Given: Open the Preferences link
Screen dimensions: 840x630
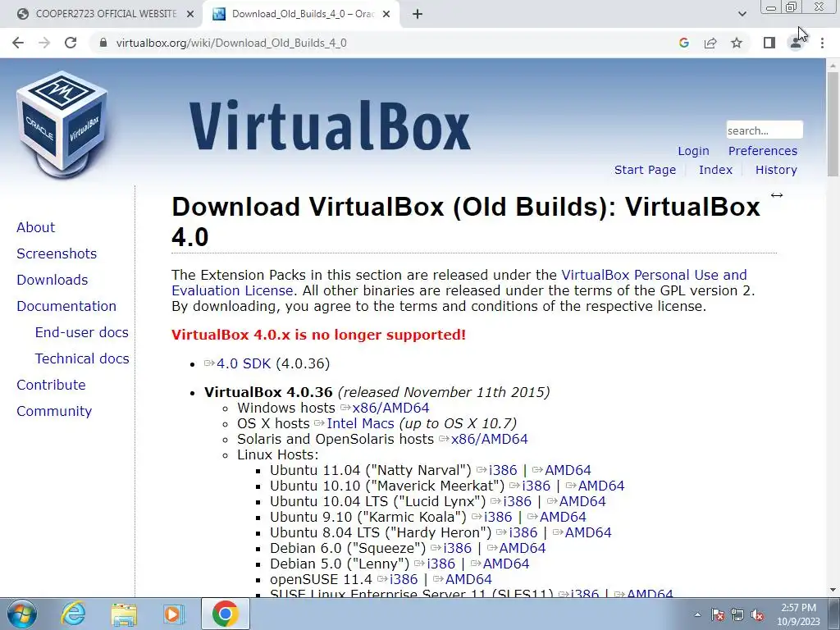Looking at the screenshot, I should (x=762, y=151).
